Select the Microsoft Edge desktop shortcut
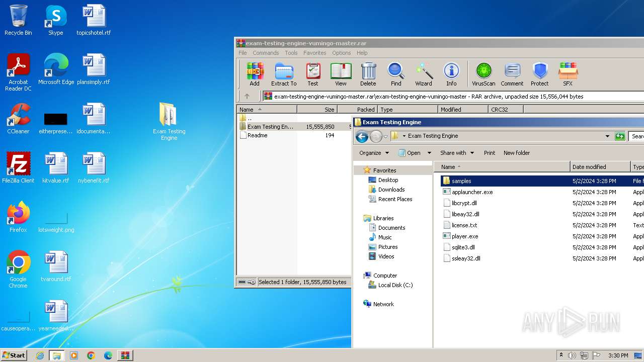 (56, 69)
